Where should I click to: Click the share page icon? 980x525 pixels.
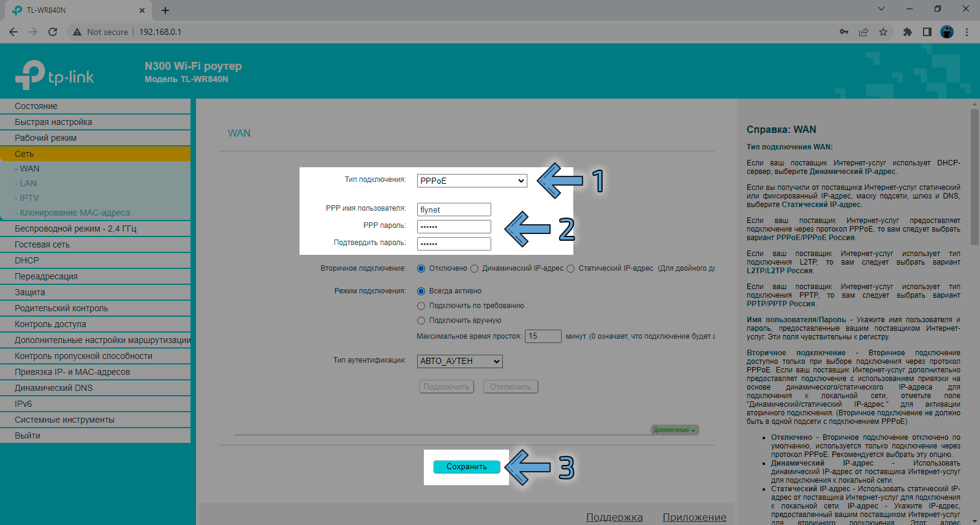(864, 32)
